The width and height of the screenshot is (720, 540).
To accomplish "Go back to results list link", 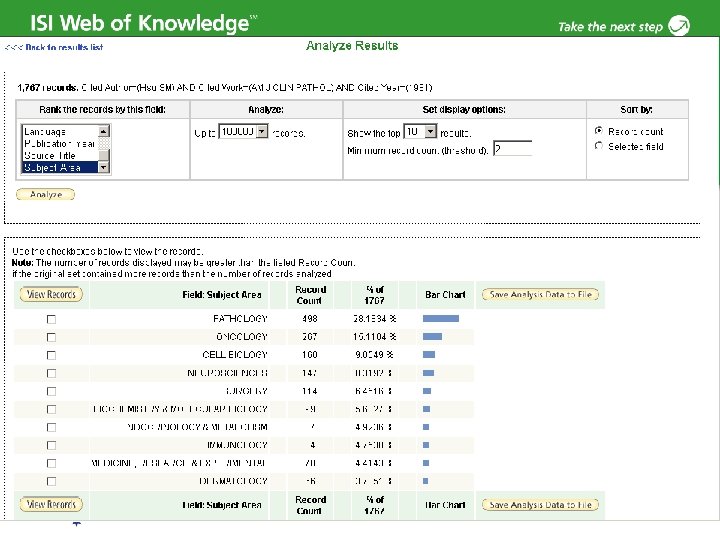I will 64,47.
